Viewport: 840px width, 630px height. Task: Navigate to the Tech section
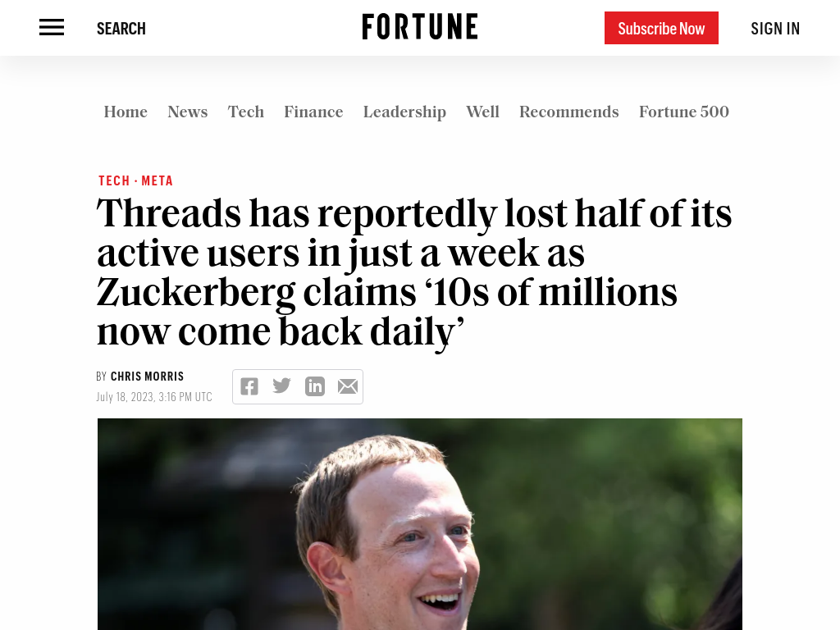click(246, 112)
